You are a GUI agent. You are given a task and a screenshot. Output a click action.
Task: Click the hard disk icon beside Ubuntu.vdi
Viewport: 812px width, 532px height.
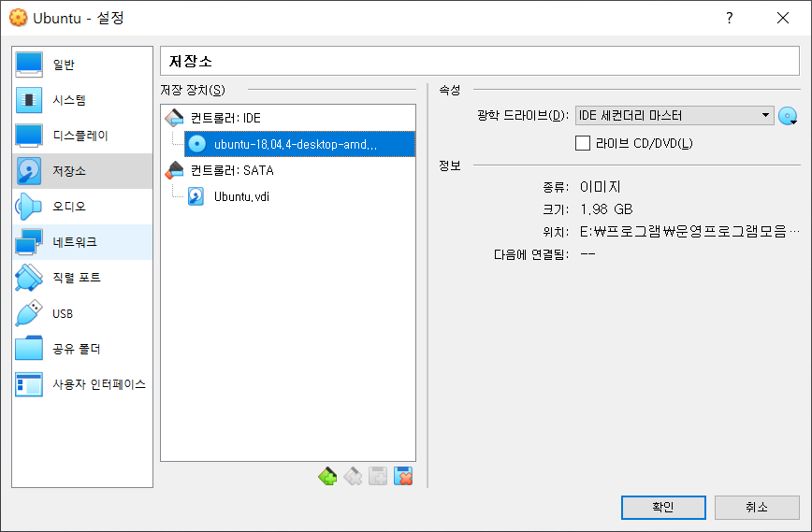click(196, 196)
